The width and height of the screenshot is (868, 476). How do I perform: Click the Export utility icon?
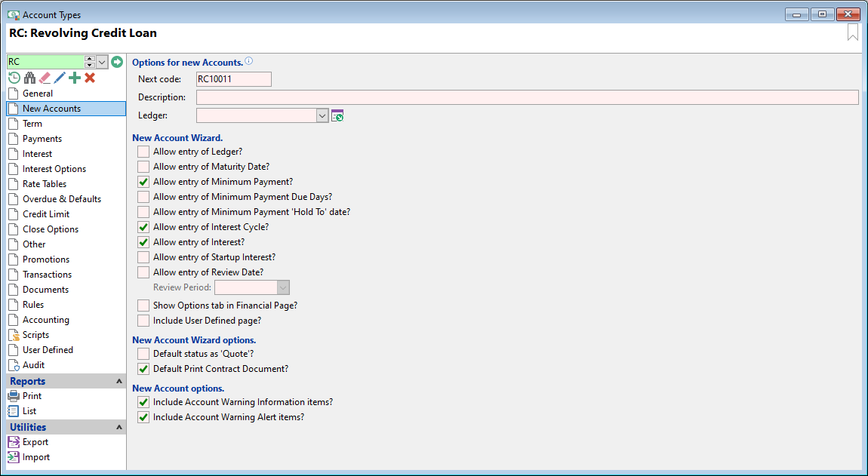[x=14, y=442]
